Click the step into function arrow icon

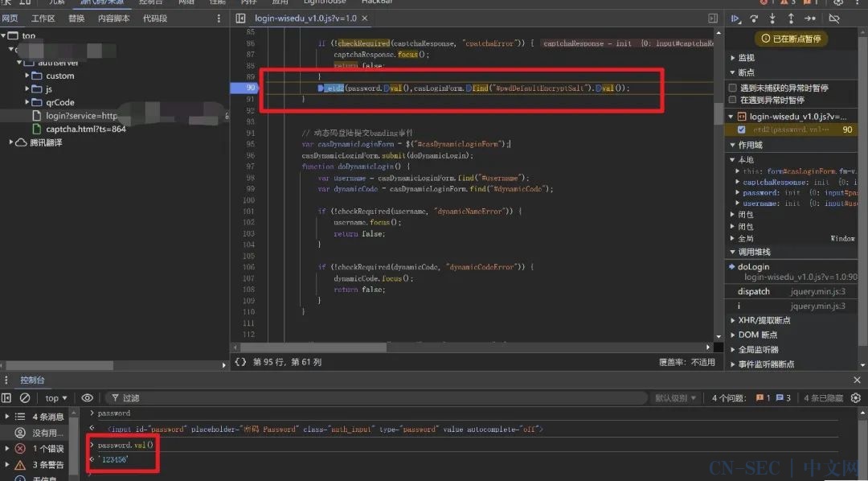pyautogui.click(x=772, y=18)
